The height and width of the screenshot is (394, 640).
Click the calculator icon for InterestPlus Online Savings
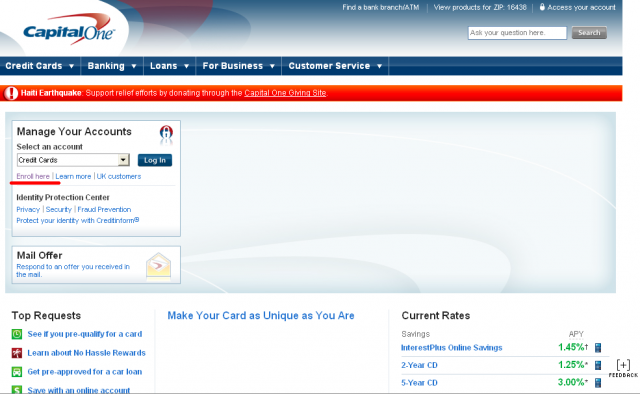pyautogui.click(x=598, y=347)
